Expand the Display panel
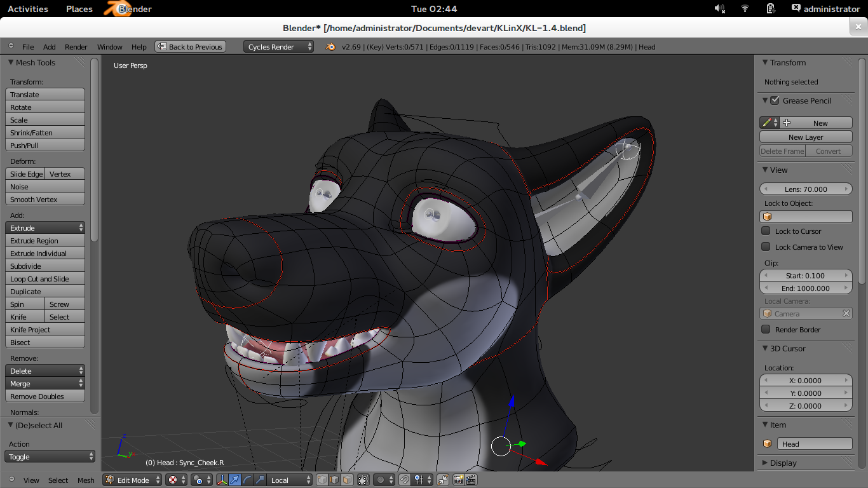This screenshot has width=868, height=488. [x=783, y=463]
